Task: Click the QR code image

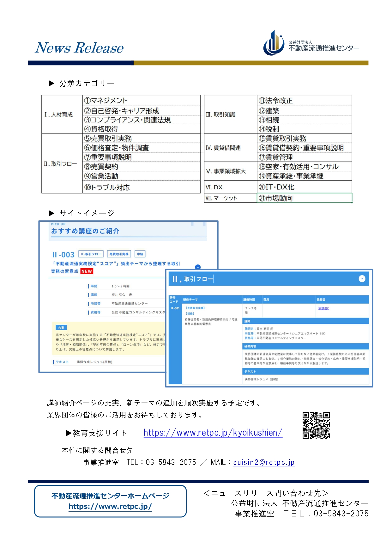Action: pos(316,425)
